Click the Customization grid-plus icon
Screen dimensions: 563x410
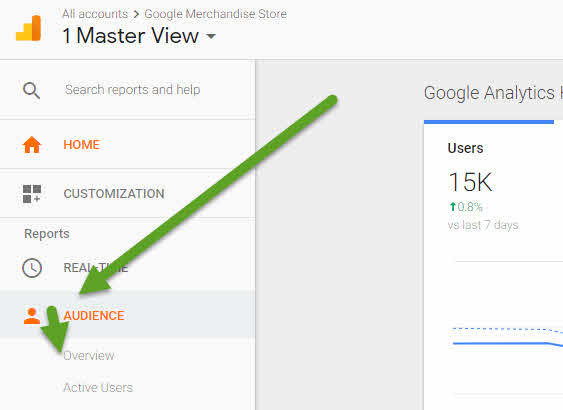[32, 194]
